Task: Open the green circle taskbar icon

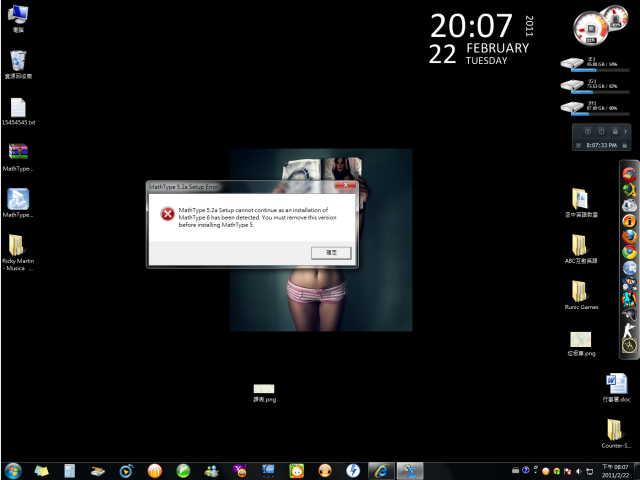Action: [183, 471]
